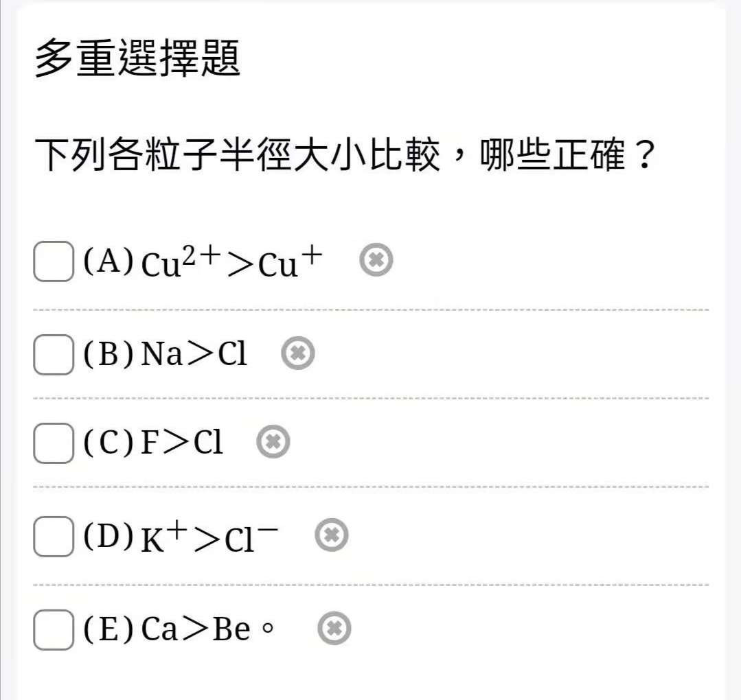Select the checkbox for option (C) F>Cl
The width and height of the screenshot is (741, 700).
(54, 443)
